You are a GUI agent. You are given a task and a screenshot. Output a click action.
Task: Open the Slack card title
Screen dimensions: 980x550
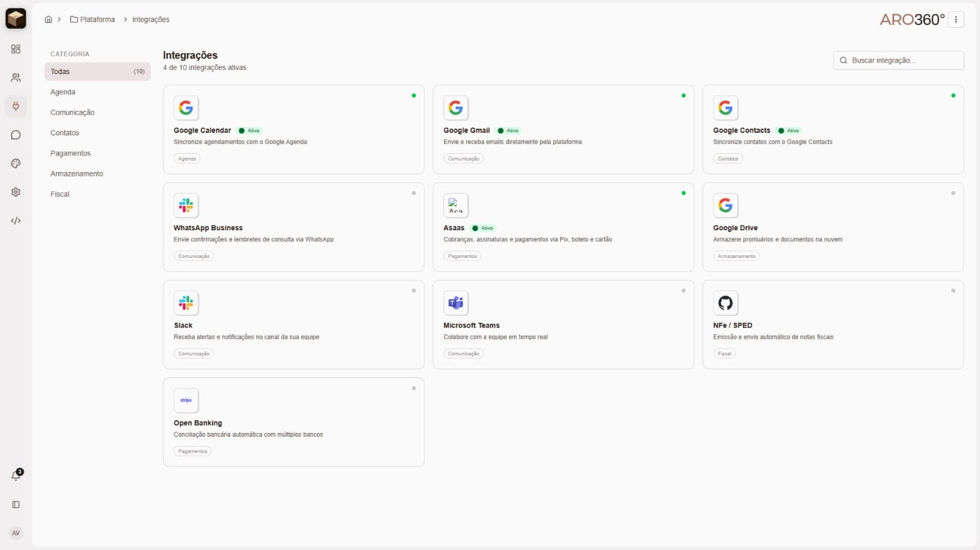tap(183, 325)
